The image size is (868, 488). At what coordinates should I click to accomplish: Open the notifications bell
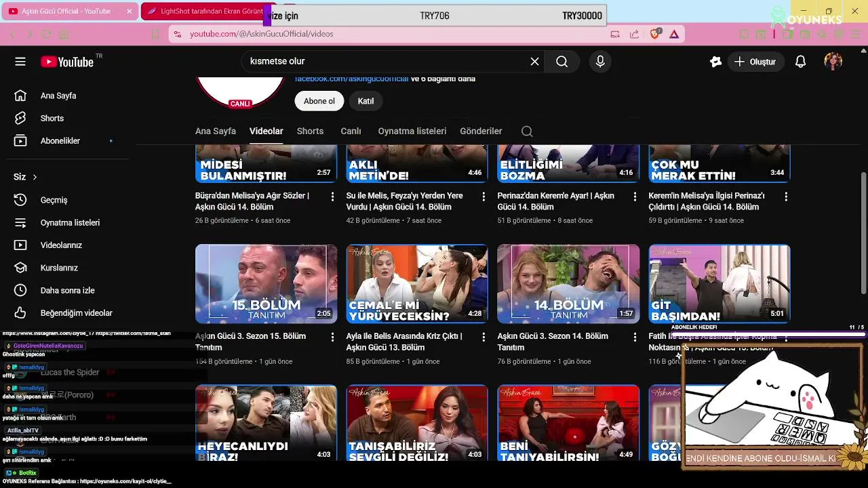800,62
